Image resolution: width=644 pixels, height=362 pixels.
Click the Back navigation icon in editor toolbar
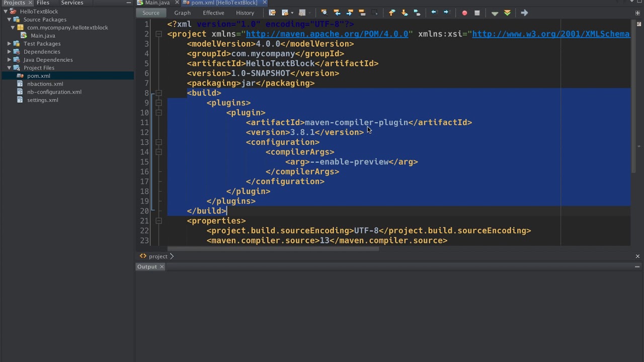tap(285, 13)
